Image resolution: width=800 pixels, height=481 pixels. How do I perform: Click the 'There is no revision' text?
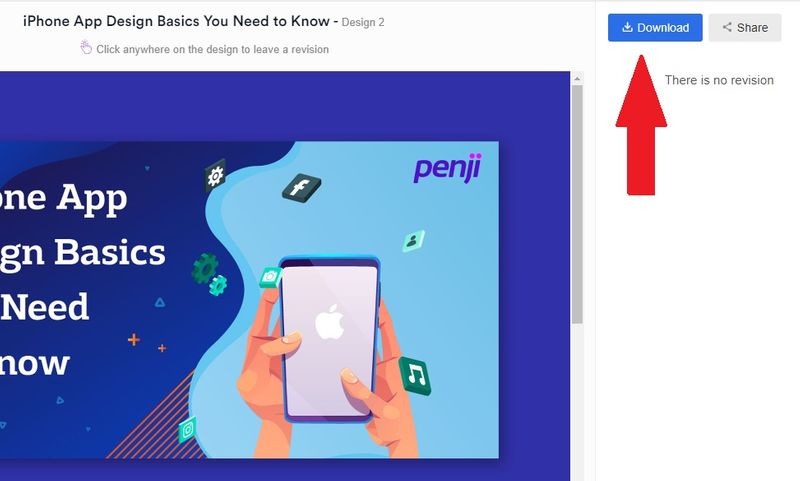pos(719,80)
